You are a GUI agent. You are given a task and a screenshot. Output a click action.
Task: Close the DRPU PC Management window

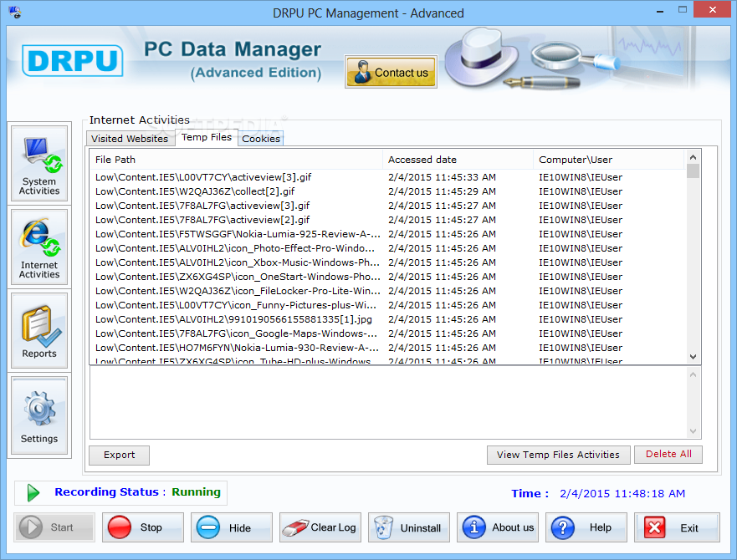(713, 10)
